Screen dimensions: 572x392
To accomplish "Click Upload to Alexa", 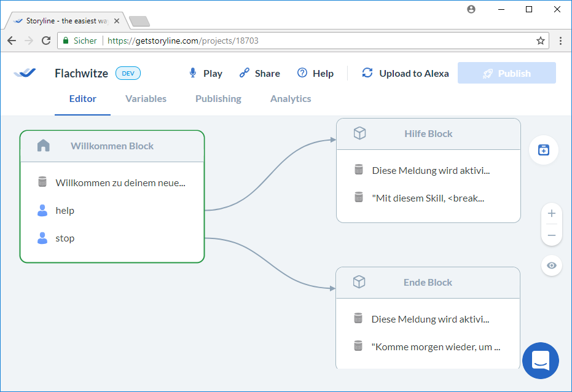I will (405, 73).
